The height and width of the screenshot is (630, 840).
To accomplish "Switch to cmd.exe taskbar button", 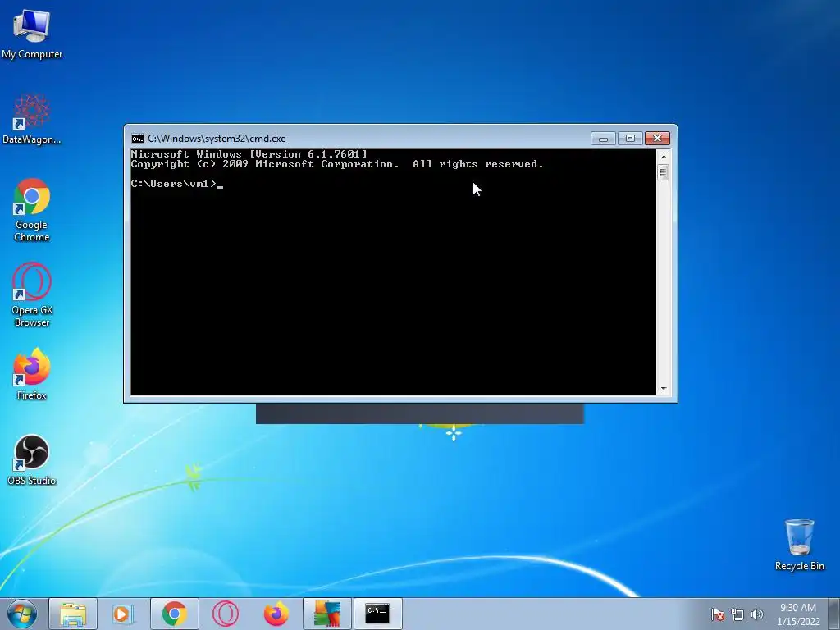I will [x=377, y=614].
